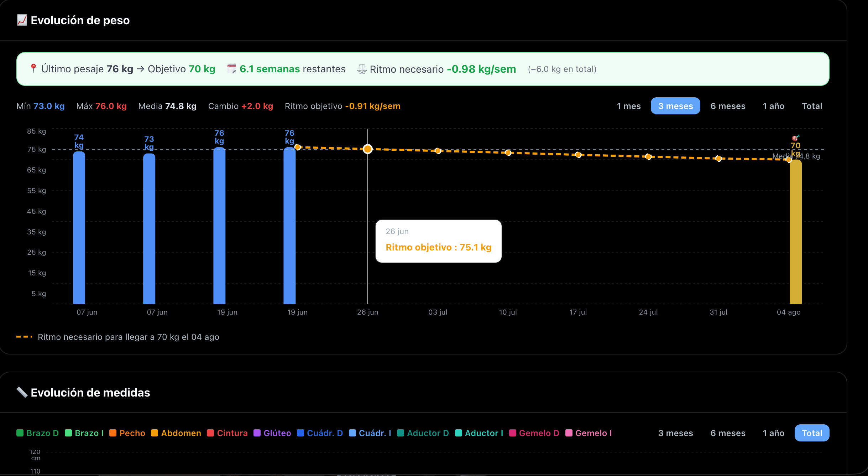868x476 pixels.
Task: Toggle the Pecho series in the legend
Action: point(127,433)
